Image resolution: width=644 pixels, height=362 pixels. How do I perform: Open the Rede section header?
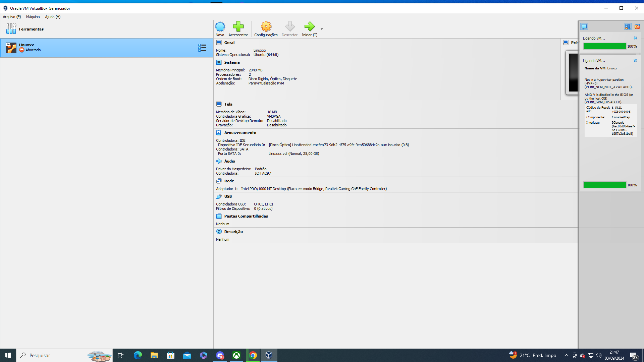(229, 181)
